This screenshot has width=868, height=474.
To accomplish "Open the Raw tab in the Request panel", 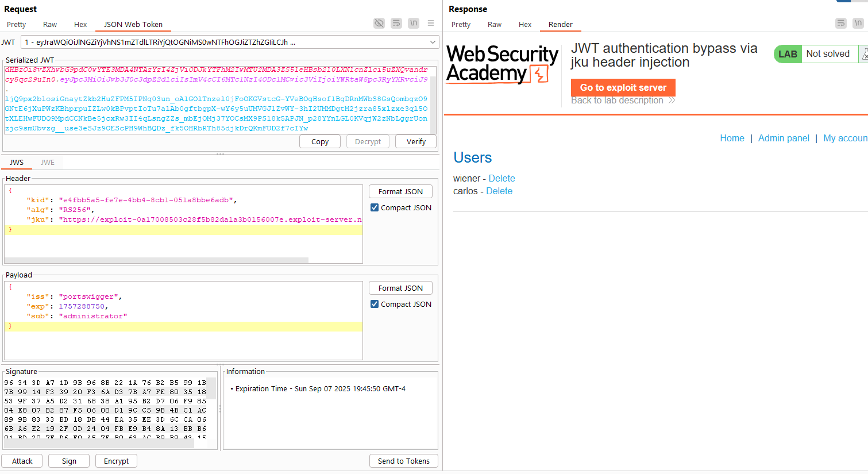I will pos(50,25).
